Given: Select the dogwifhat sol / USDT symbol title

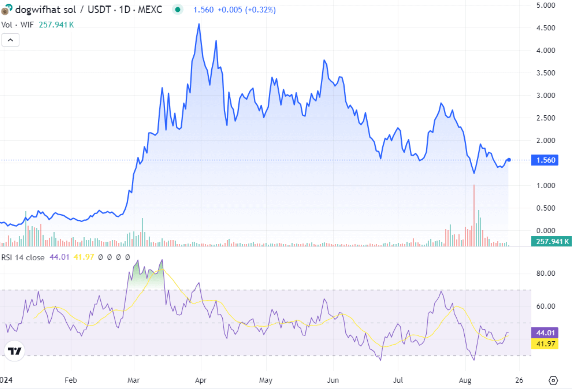Looking at the screenshot, I should (88, 10).
